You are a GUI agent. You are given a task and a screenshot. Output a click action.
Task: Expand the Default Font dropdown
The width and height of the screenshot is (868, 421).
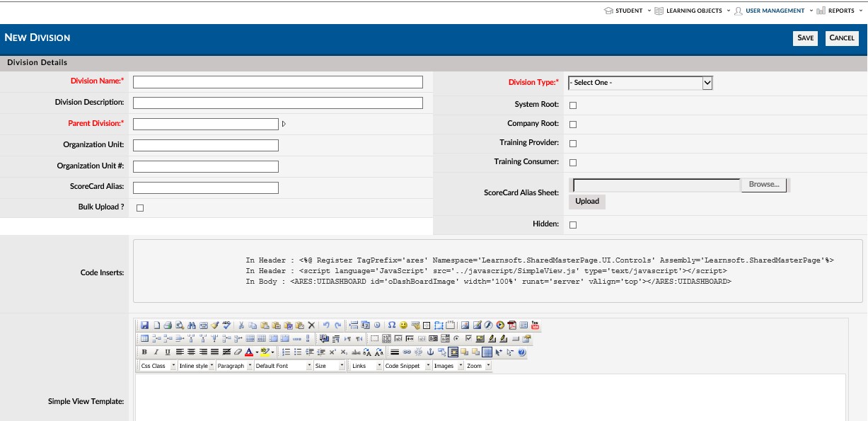tap(283, 366)
